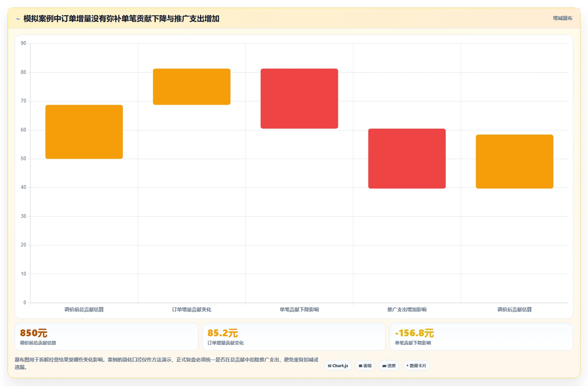Click the red bar for 推广支出增加影响
Image resolution: width=588 pixels, height=386 pixels.
click(407, 158)
